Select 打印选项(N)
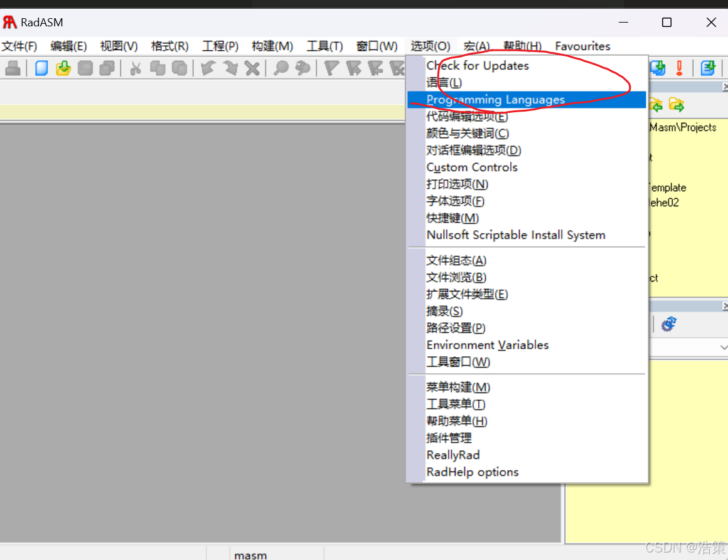The height and width of the screenshot is (560, 728). pos(527,184)
